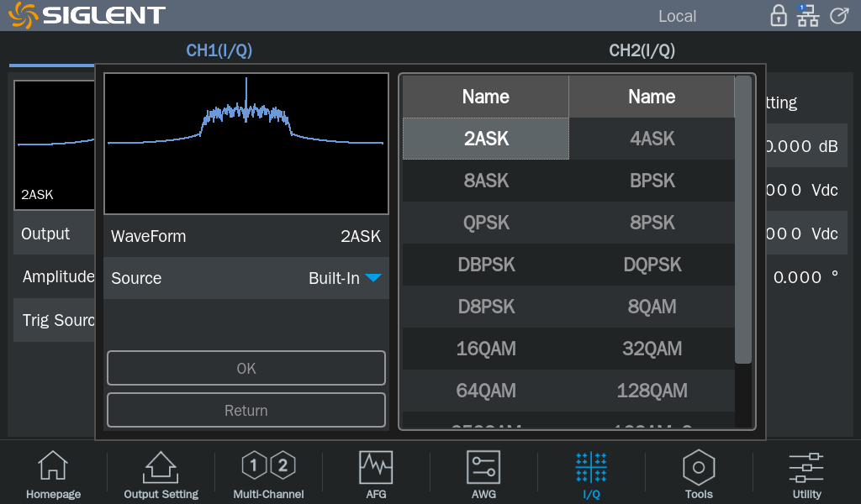Expand the Source Built-In dropdown

pyautogui.click(x=372, y=278)
